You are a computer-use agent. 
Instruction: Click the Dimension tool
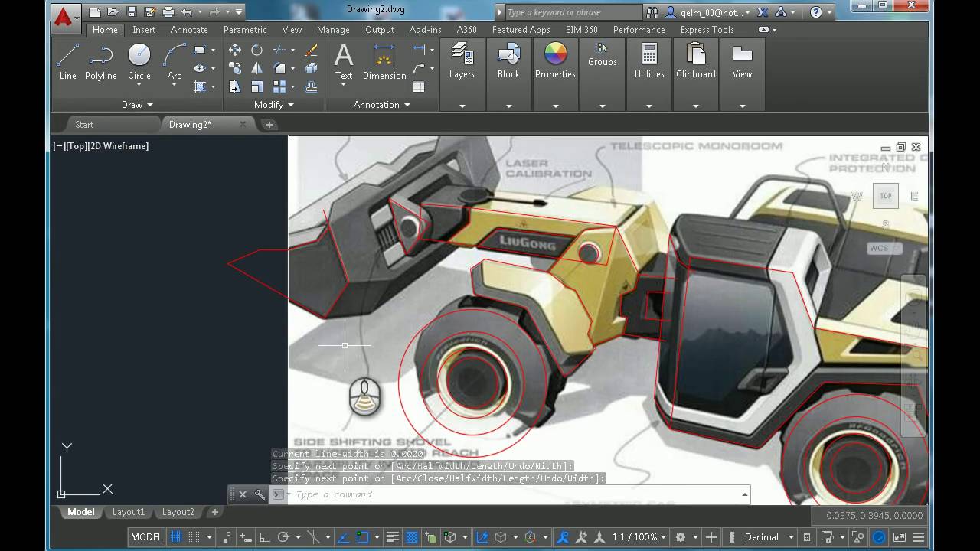coord(384,61)
